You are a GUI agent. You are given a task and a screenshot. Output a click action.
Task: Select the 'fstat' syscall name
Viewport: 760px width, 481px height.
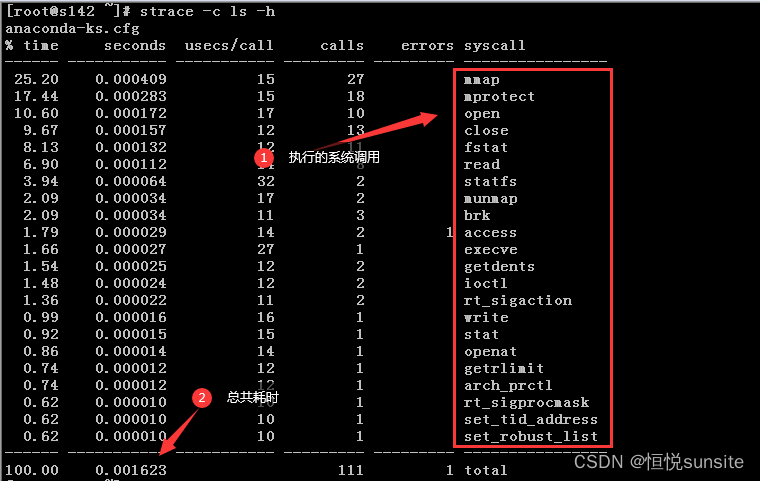tap(486, 147)
